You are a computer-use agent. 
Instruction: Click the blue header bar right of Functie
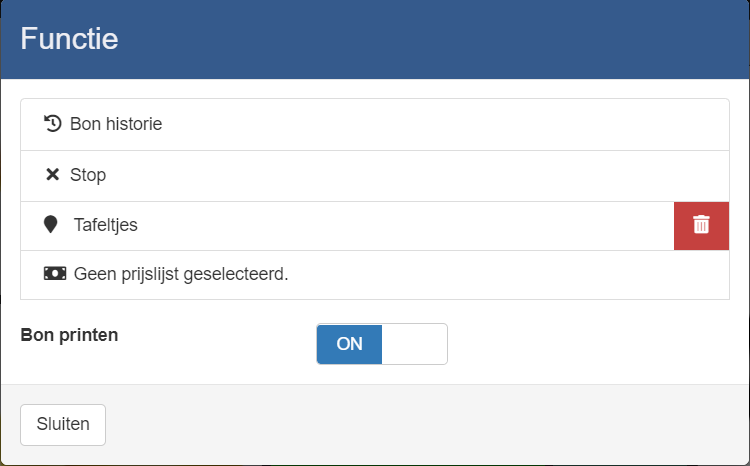450,39
